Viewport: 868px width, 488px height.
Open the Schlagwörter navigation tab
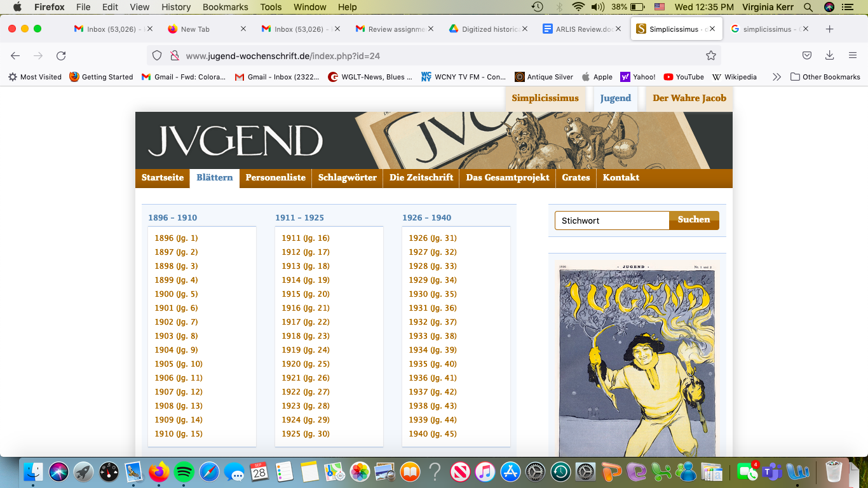click(x=348, y=178)
